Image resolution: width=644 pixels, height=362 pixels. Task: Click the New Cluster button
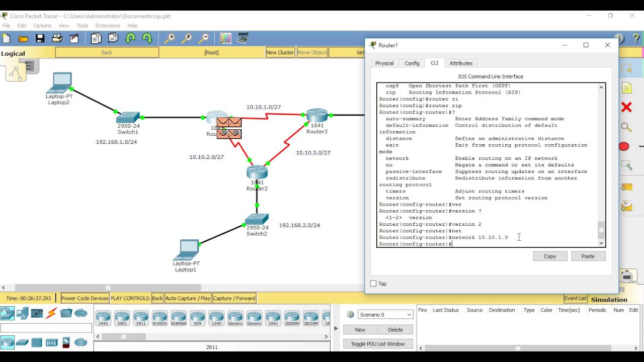click(x=280, y=52)
